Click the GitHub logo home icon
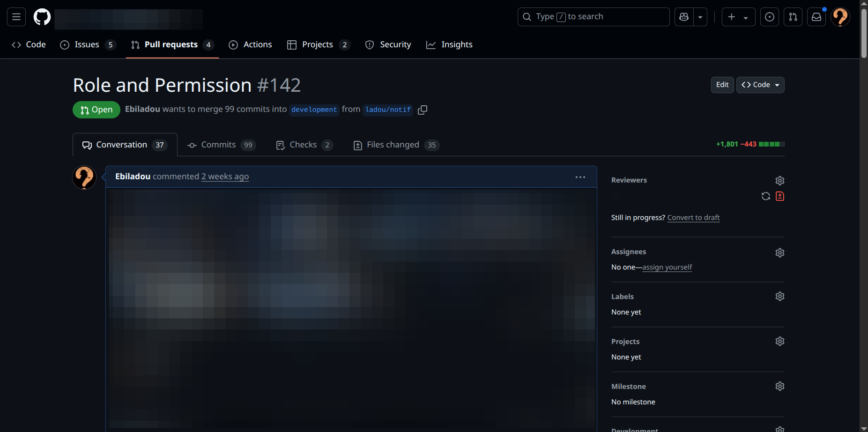Screen dimensions: 868x432 click(42, 17)
